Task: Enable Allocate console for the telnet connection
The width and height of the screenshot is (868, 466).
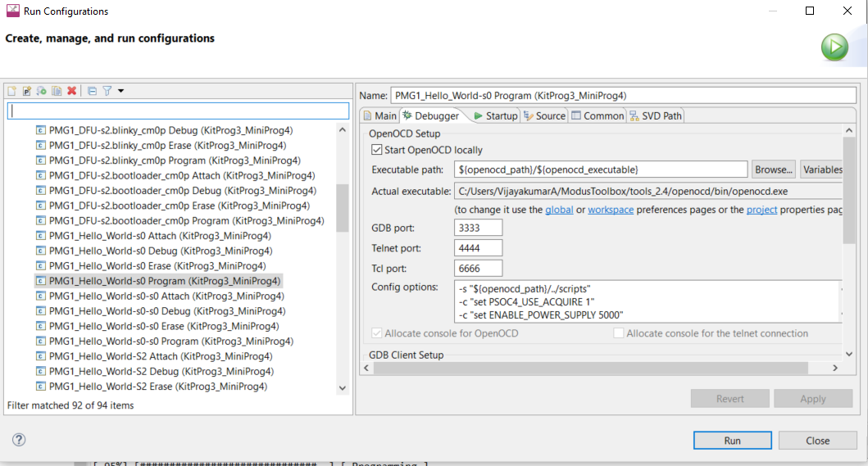Action: [x=619, y=333]
